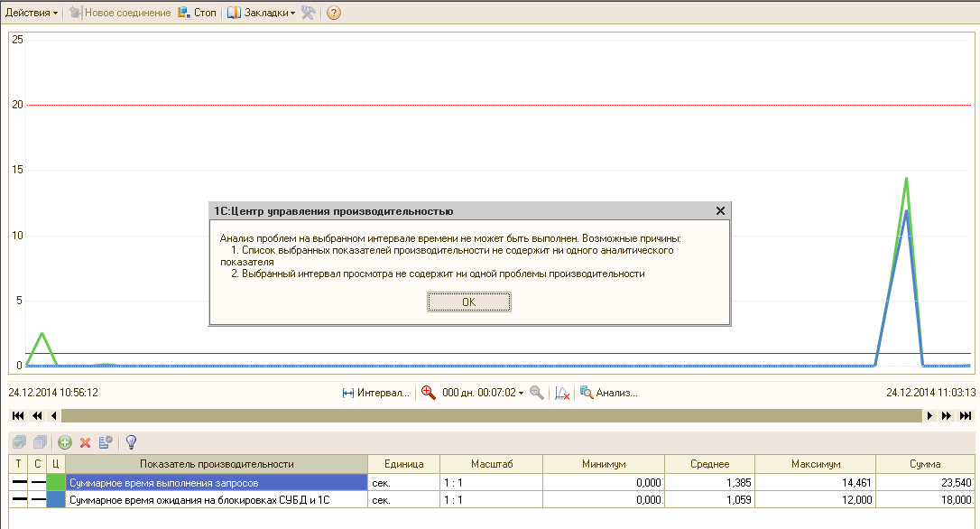Click the maximum value 14,461
This screenshot has width=980, height=529.
pos(816,482)
